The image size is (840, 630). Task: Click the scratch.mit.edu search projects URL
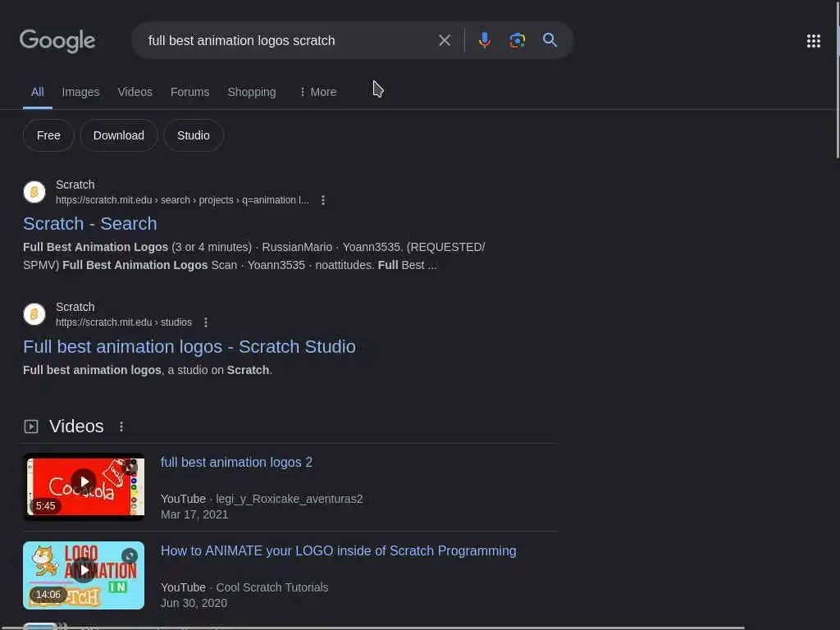coord(182,200)
